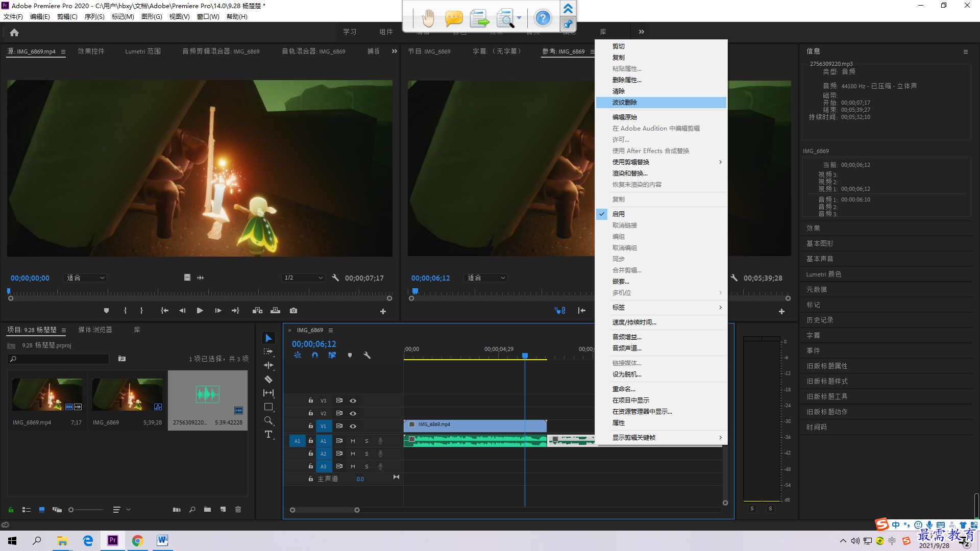The width and height of the screenshot is (980, 551).
Task: Uncheck 启用 in context menu
Action: click(661, 214)
